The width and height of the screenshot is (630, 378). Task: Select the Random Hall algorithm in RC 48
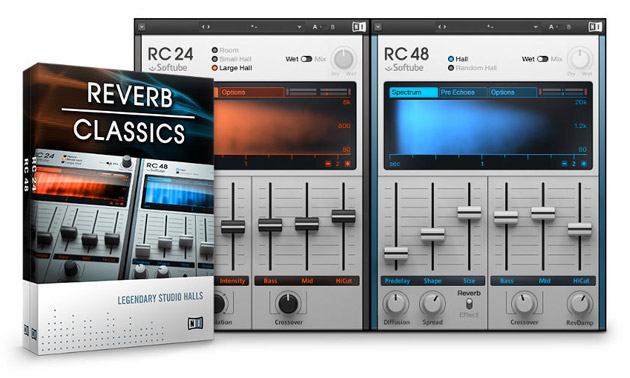(472, 68)
